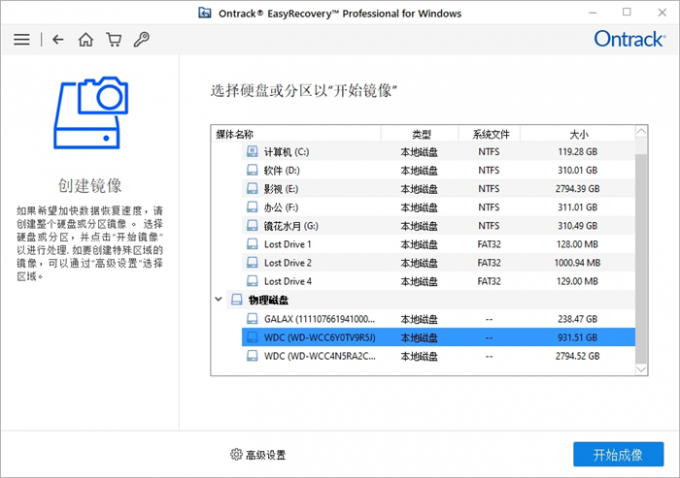Viewport: 680px width, 478px height.
Task: Click the 2794.52 GB size cell
Action: tap(578, 356)
